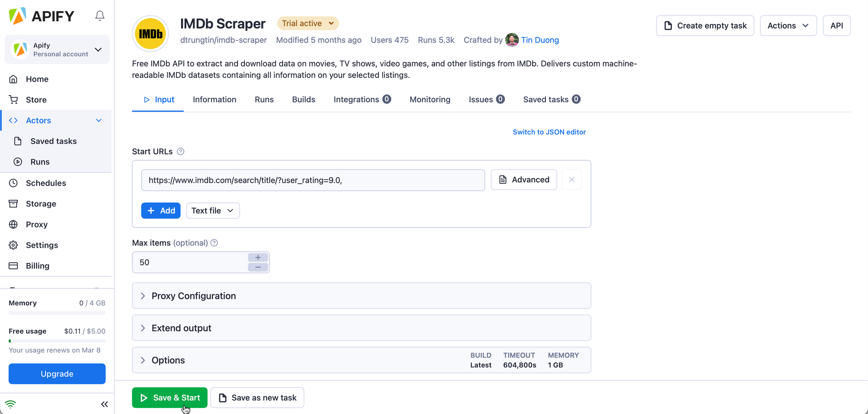The height and width of the screenshot is (414, 868).
Task: Click the Start URL input field
Action: coord(313,180)
